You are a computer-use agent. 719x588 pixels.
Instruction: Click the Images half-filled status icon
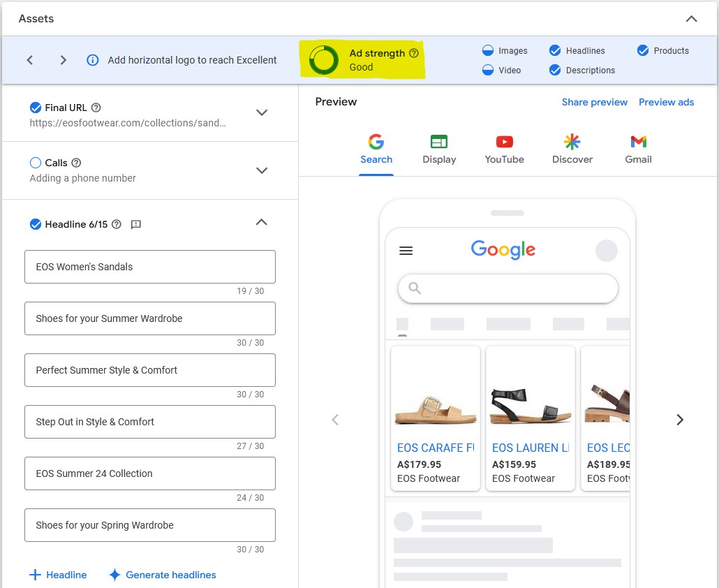click(488, 50)
